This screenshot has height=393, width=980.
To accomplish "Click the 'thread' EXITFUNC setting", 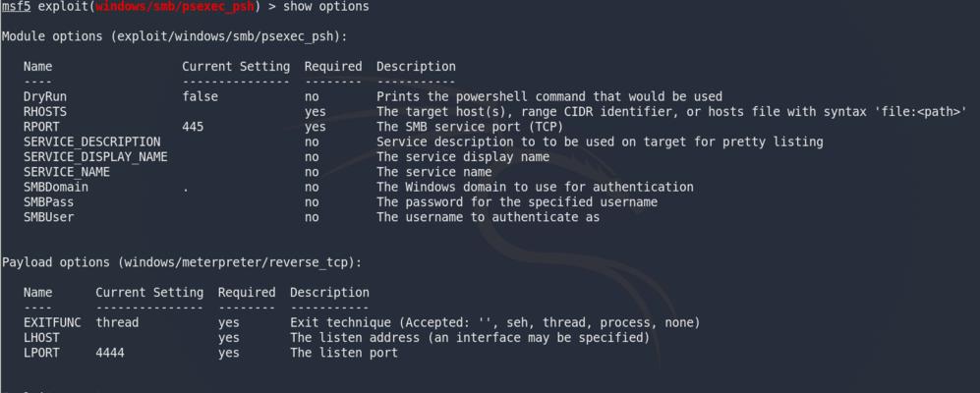I will click(118, 323).
